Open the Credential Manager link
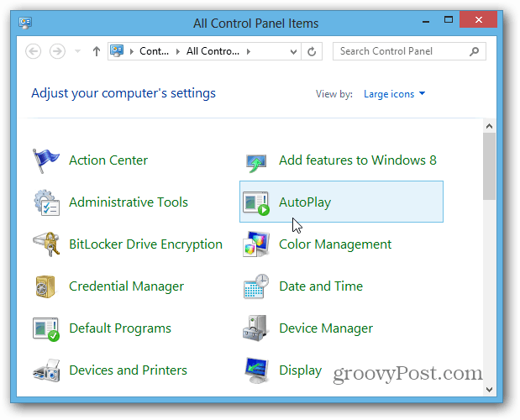The height and width of the screenshot is (420, 520). [126, 286]
